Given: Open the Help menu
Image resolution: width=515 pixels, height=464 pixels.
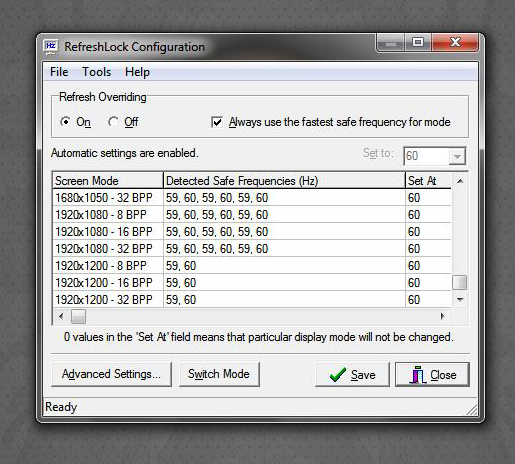Looking at the screenshot, I should point(137,72).
